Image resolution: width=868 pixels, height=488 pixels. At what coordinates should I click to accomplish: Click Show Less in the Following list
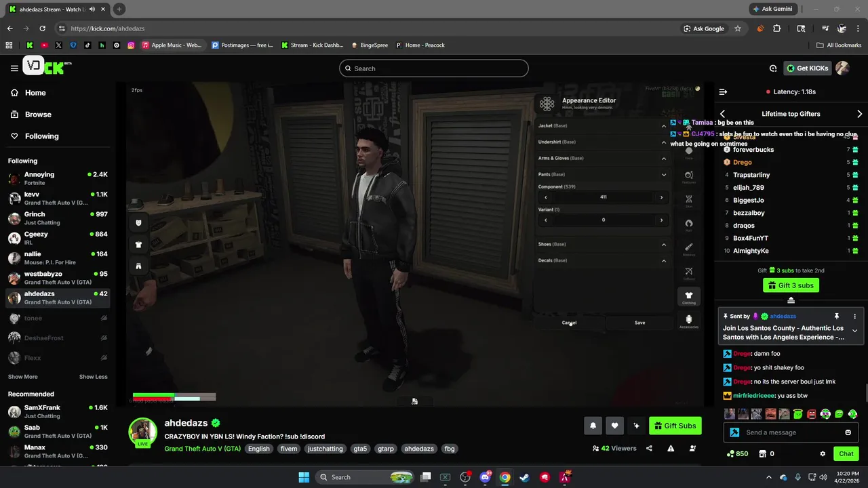(93, 377)
